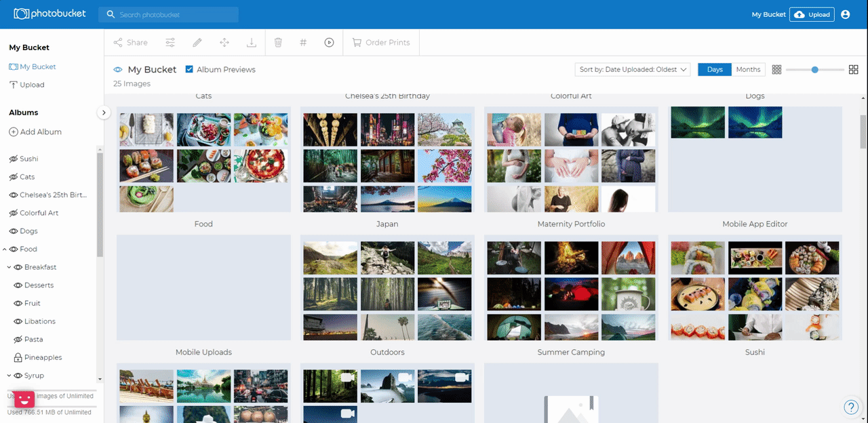Open first video thumbnail in Outdoors album
Image resolution: width=868 pixels, height=423 pixels.
(x=330, y=386)
